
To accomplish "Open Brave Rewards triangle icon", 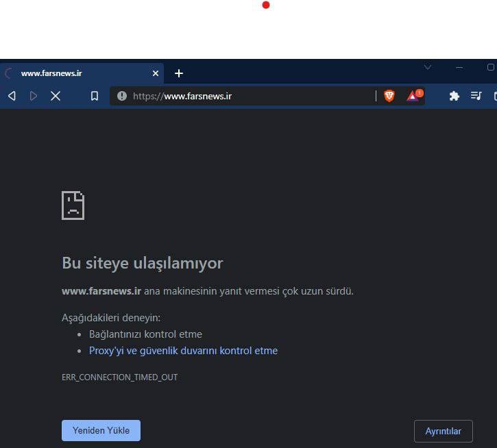I will click(x=415, y=95).
